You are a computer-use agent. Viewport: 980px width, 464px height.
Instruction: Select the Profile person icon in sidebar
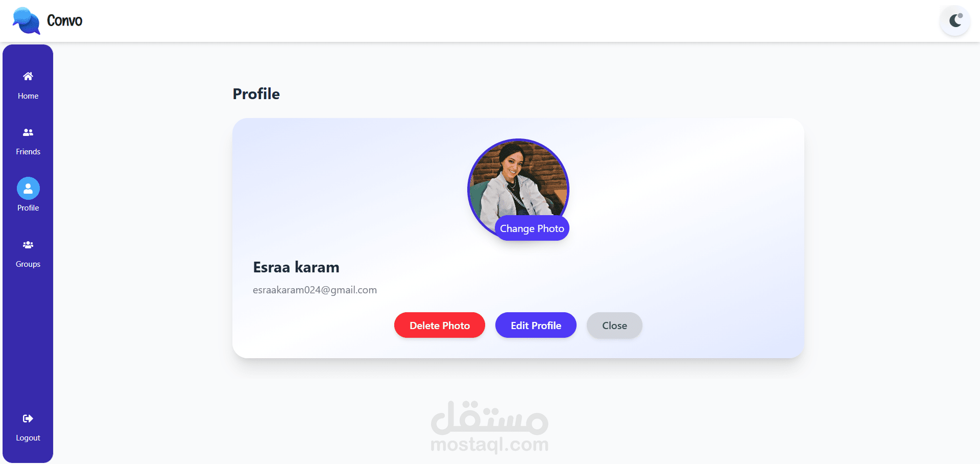click(28, 189)
